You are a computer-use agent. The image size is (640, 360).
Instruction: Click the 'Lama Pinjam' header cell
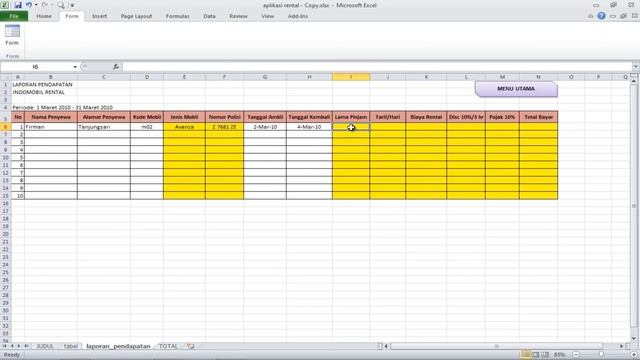click(x=351, y=117)
